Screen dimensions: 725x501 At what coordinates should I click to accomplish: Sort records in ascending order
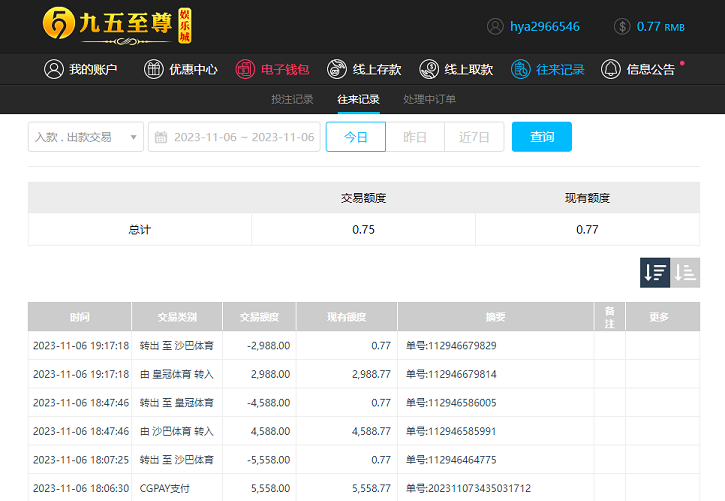(685, 272)
